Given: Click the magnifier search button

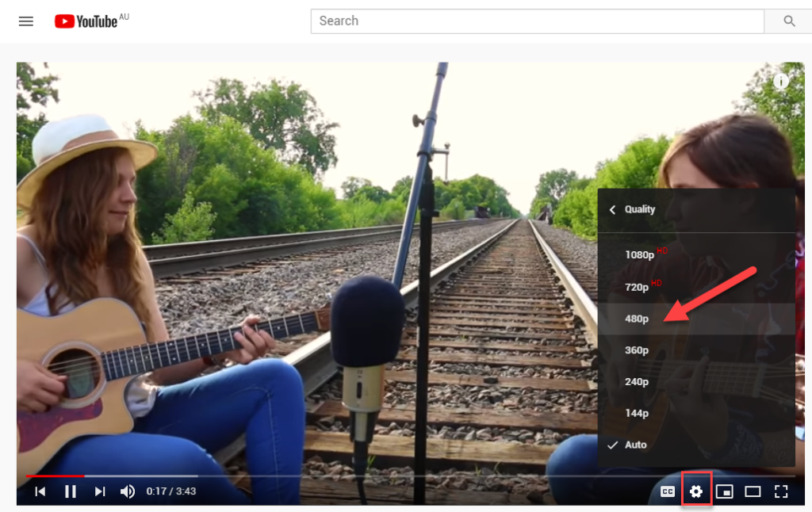Looking at the screenshot, I should tap(789, 21).
